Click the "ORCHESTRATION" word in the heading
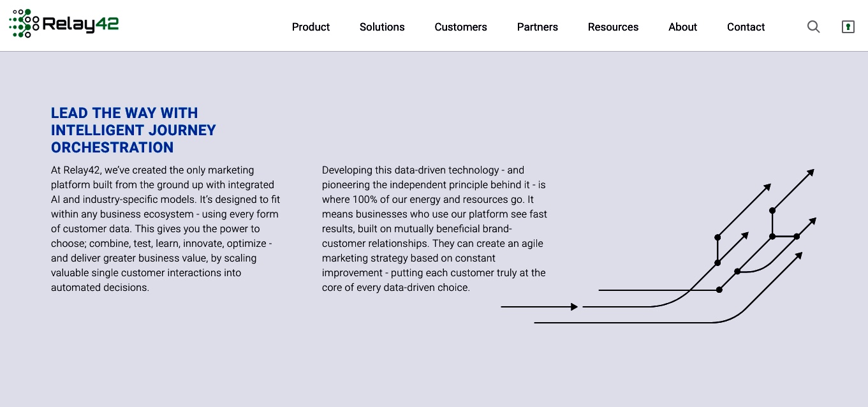The height and width of the screenshot is (407, 868). 112,147
